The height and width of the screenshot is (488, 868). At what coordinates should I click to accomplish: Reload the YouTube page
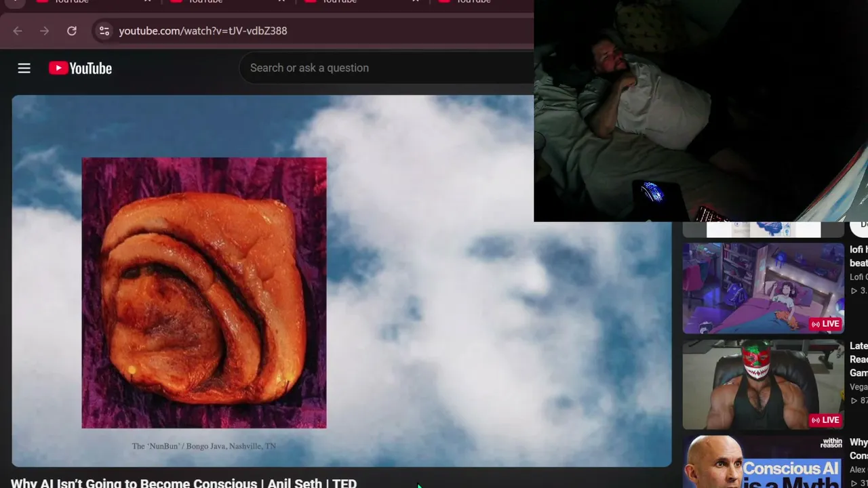[72, 30]
